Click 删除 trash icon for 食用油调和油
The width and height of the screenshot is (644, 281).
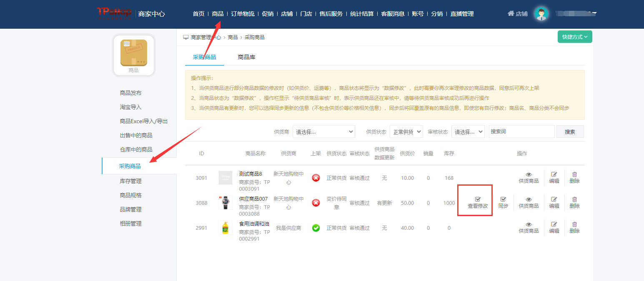coord(574,224)
